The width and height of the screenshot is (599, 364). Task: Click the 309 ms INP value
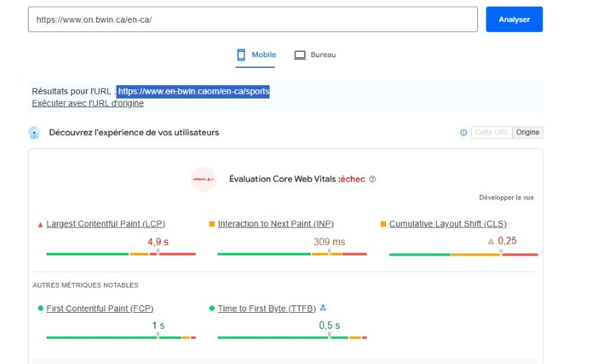coord(329,242)
